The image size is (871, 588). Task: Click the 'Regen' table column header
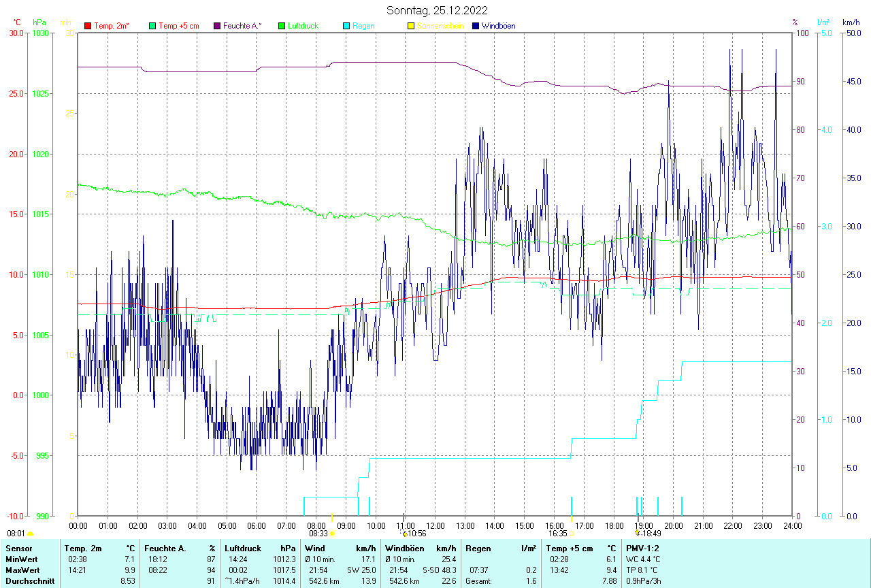click(478, 548)
